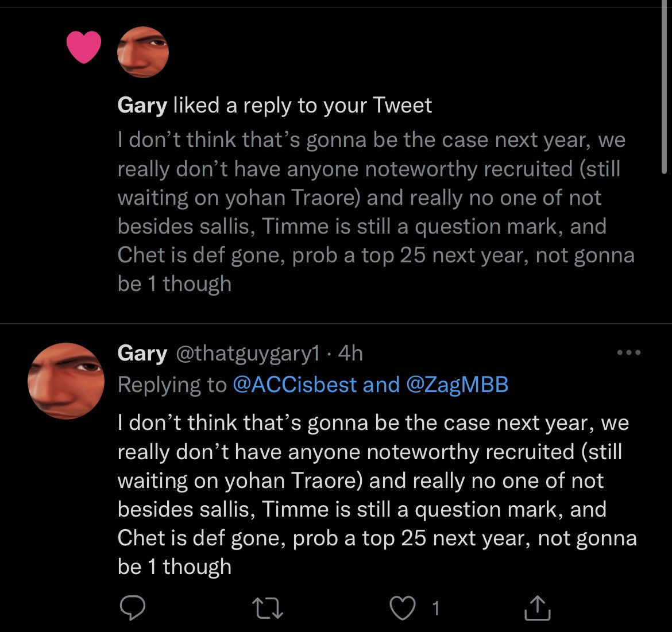This screenshot has width=672, height=632.
Task: Share the tweet via the share icon
Action: (538, 607)
